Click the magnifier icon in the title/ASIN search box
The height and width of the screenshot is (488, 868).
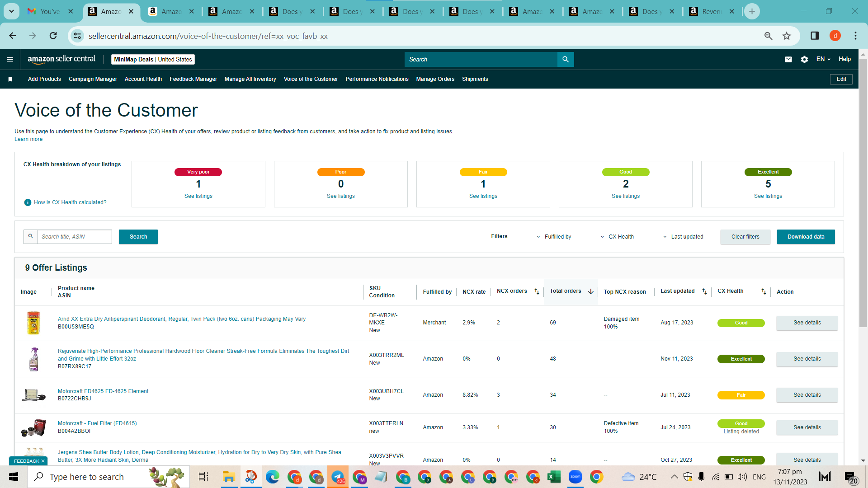point(31,236)
